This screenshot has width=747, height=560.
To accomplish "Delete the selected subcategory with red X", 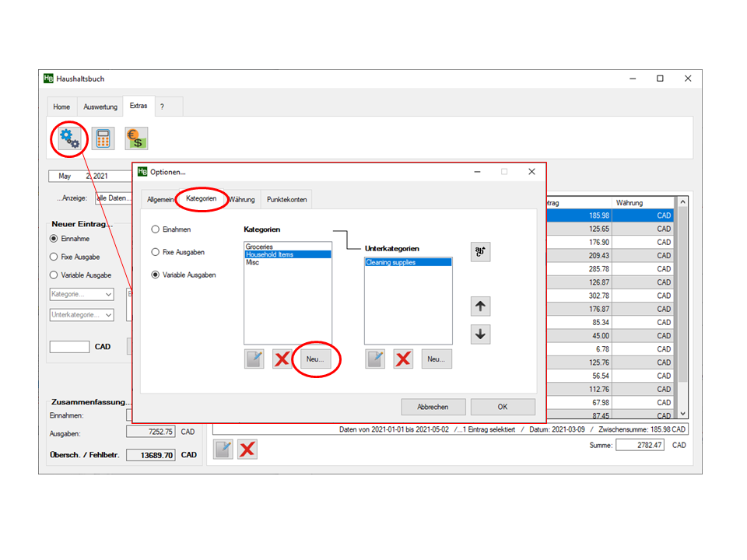I will (x=403, y=359).
